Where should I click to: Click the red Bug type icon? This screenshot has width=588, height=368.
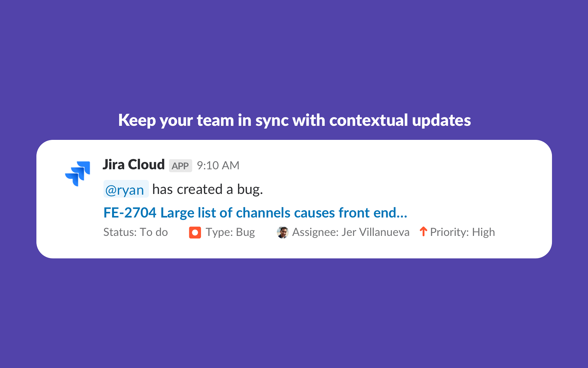195,233
